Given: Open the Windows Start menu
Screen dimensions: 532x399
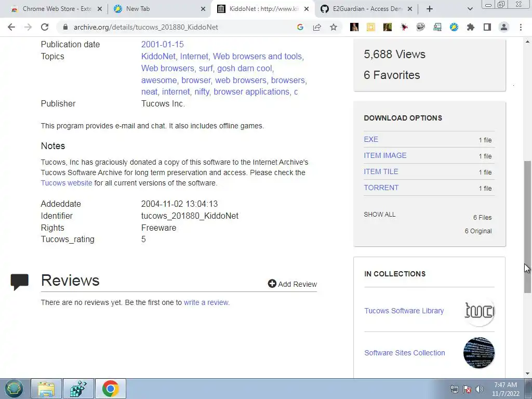Looking at the screenshot, I should pyautogui.click(x=14, y=389).
